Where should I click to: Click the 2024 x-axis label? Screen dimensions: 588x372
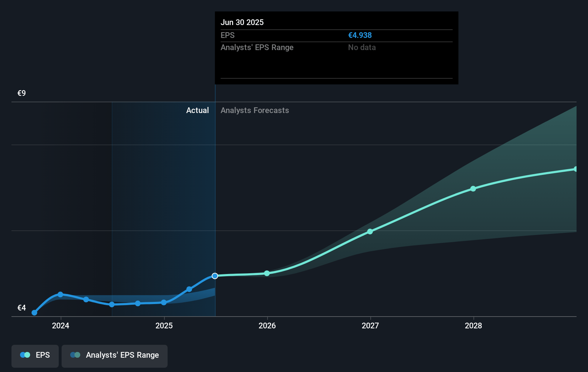click(61, 325)
